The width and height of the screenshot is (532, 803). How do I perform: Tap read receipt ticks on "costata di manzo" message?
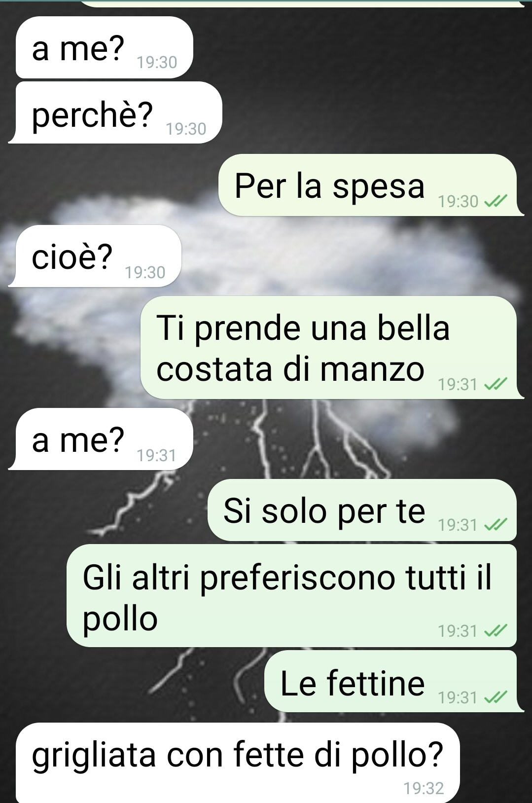coord(495,384)
